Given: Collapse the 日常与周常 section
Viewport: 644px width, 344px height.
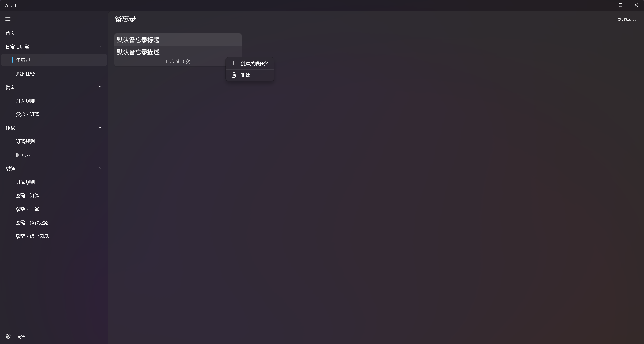Looking at the screenshot, I should 100,46.
